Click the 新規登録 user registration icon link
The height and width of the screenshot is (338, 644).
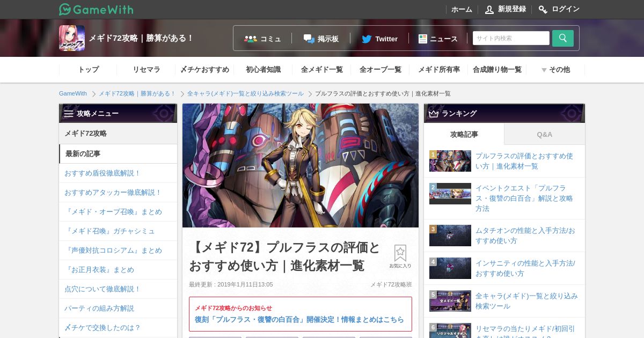[506, 9]
